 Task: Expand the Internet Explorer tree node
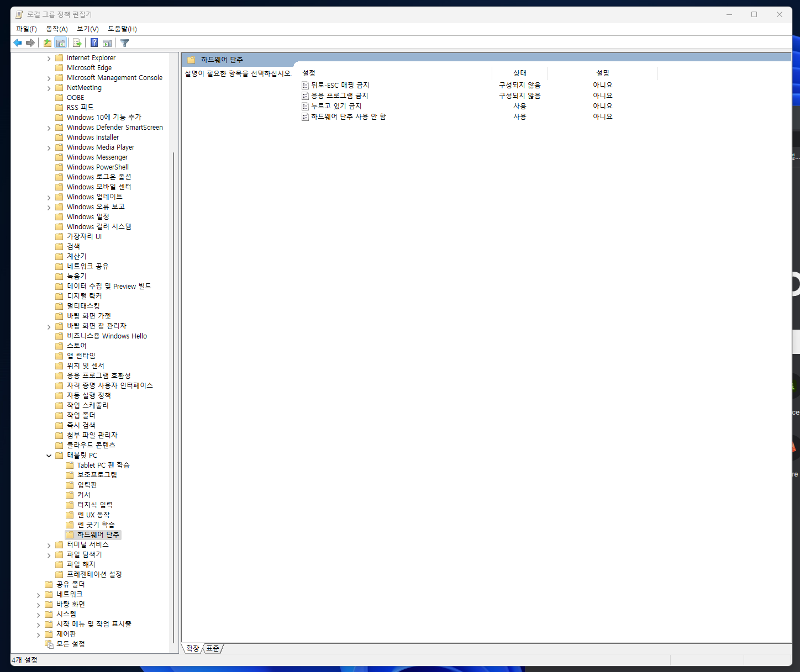coord(49,58)
